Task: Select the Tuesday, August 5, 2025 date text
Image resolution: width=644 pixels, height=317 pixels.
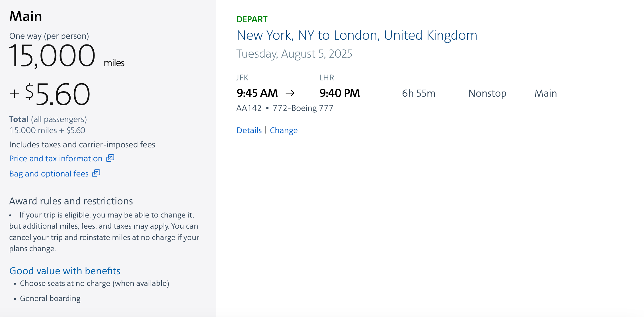Action: [294, 54]
